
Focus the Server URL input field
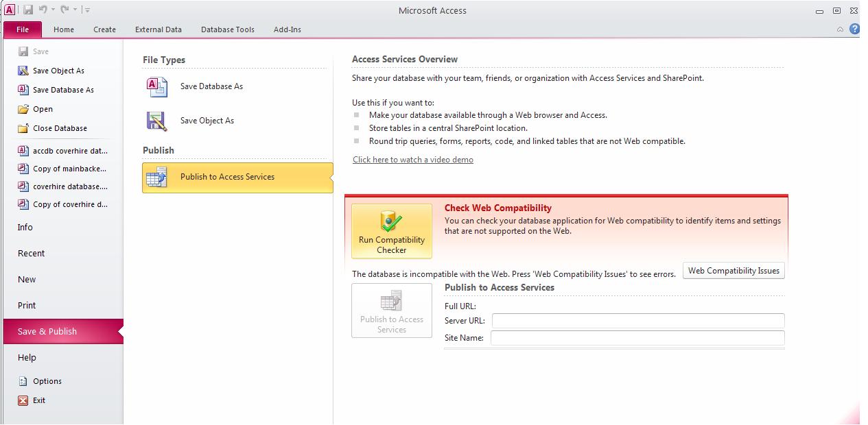coord(637,321)
